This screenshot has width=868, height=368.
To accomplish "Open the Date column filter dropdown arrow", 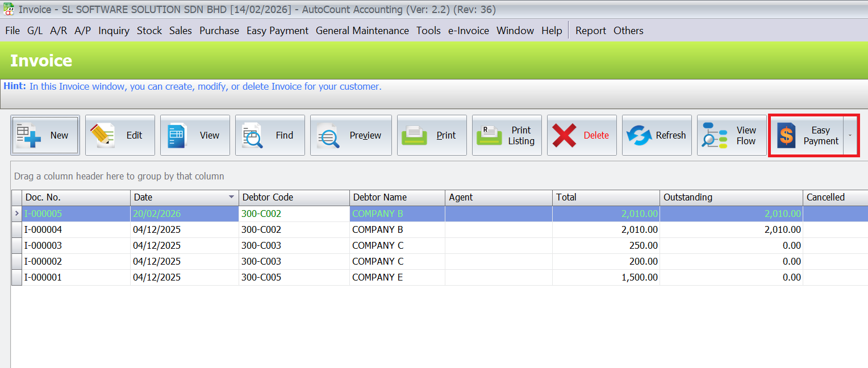I will tap(231, 197).
